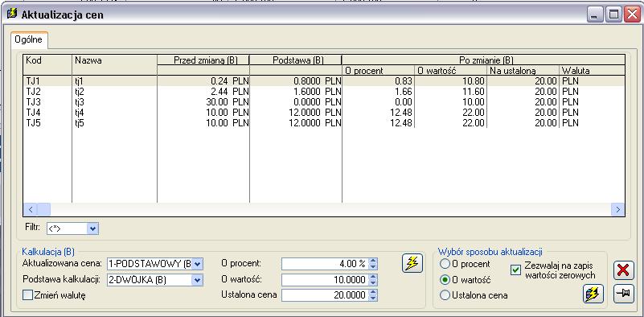Click the Nazwa column header
Viewport: 644px width, 317px height.
pyautogui.click(x=115, y=64)
